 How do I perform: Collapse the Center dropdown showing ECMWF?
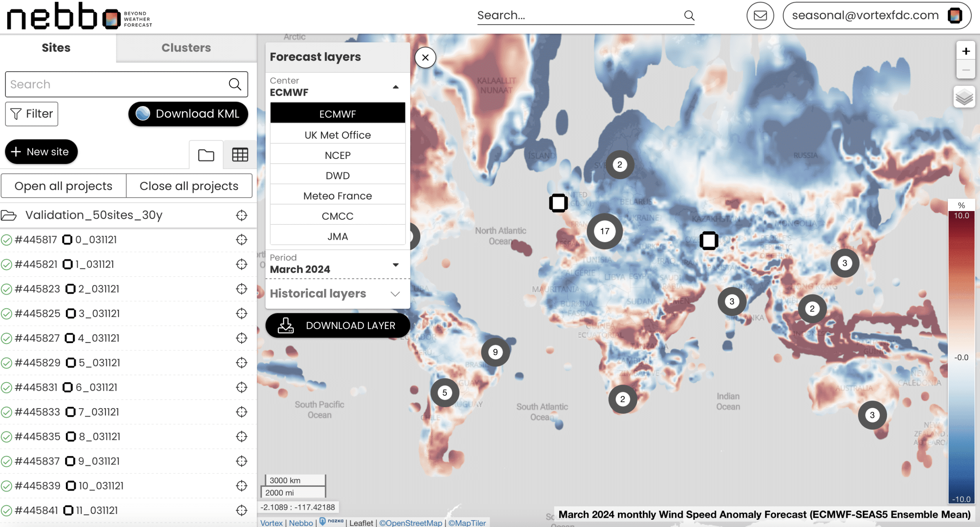[337, 87]
